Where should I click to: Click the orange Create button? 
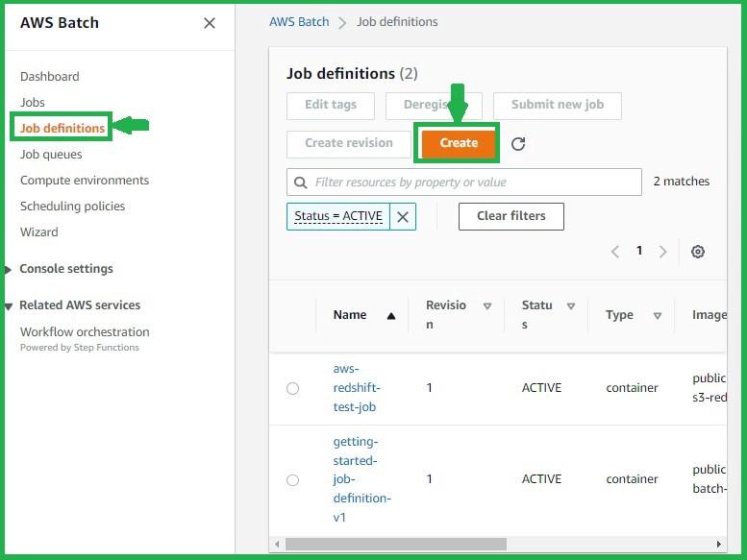(x=459, y=143)
